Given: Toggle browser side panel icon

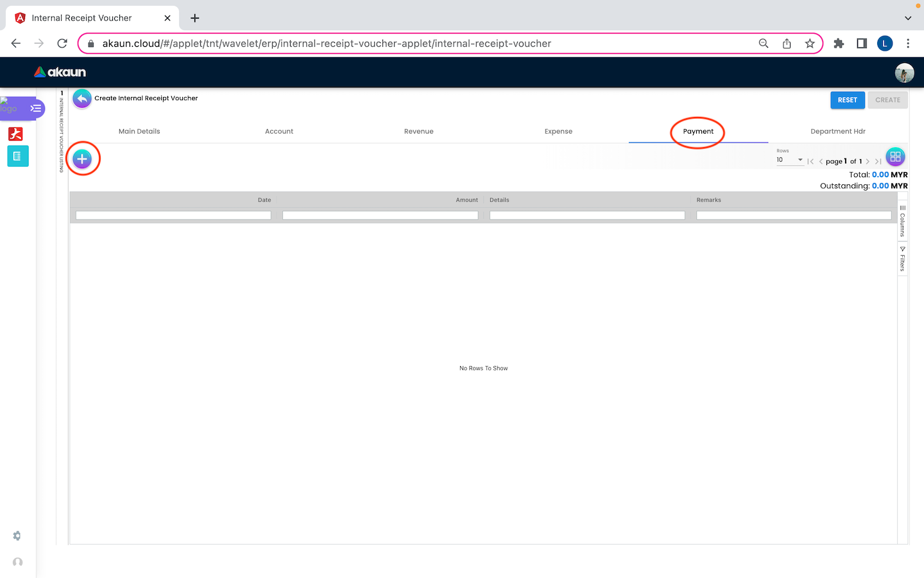Looking at the screenshot, I should pos(862,43).
